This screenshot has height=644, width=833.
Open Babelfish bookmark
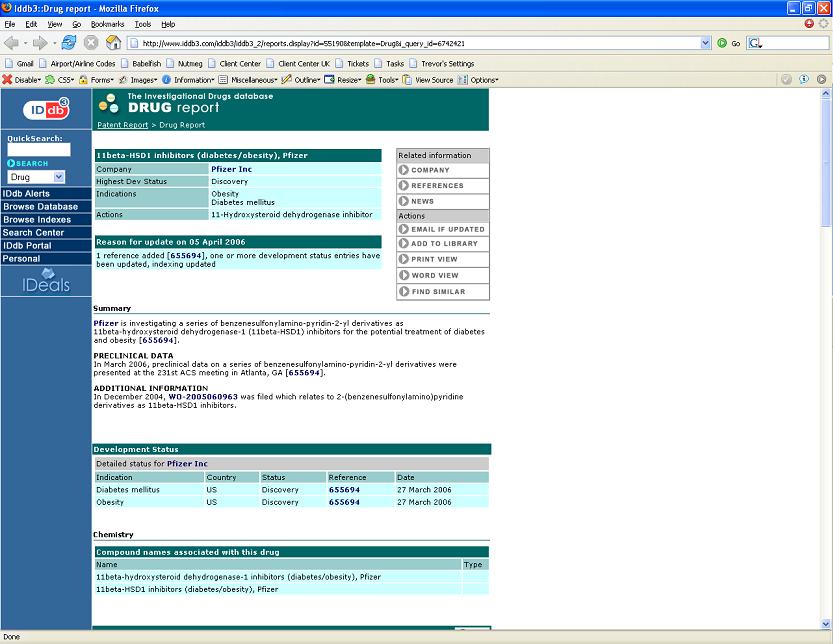(x=141, y=64)
